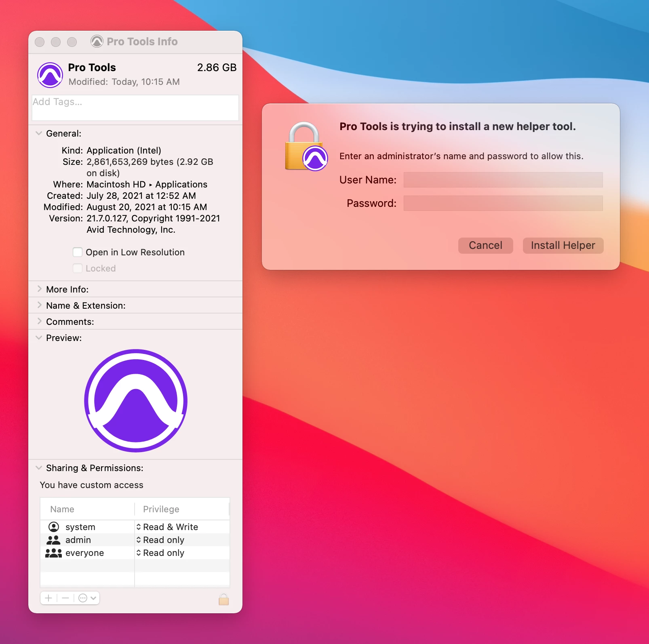Expand the Name & Extension section
Image resolution: width=649 pixels, height=644 pixels.
39,305
